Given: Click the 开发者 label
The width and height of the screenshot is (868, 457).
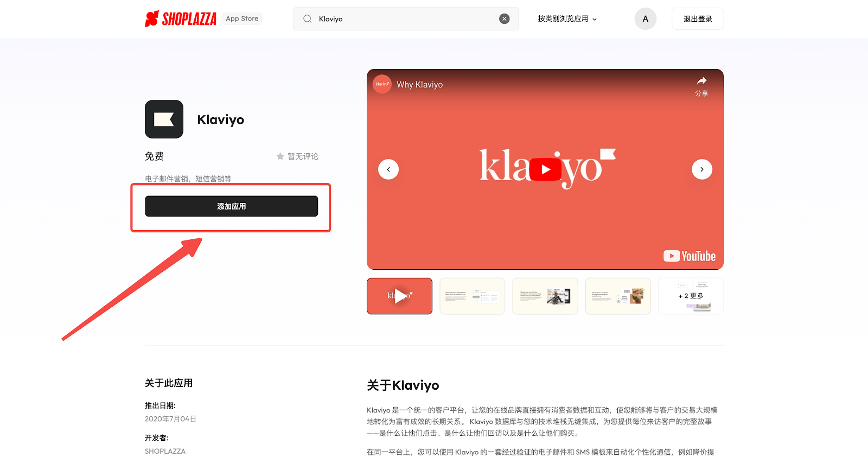Looking at the screenshot, I should click(x=157, y=438).
